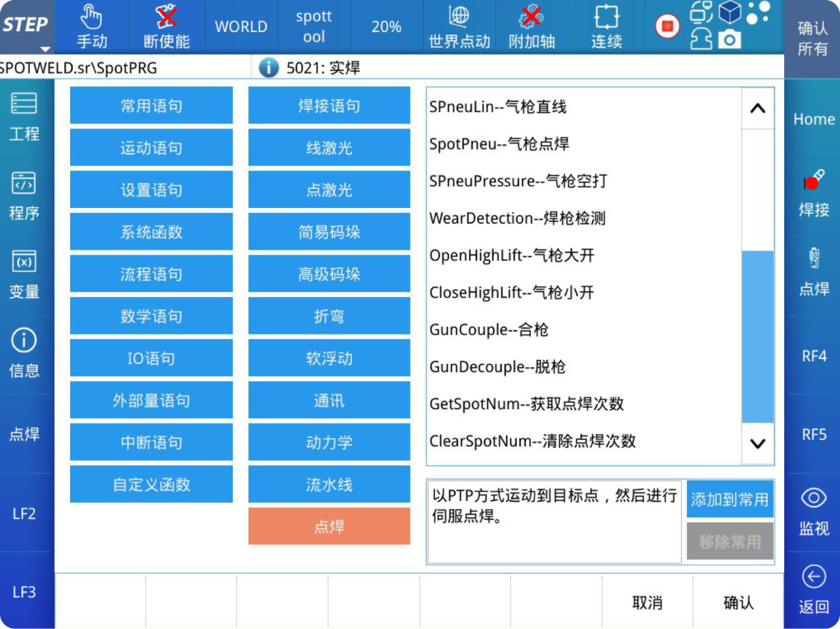Click the instruction list scrollbar thumb
The image size is (840, 629).
tap(757, 336)
